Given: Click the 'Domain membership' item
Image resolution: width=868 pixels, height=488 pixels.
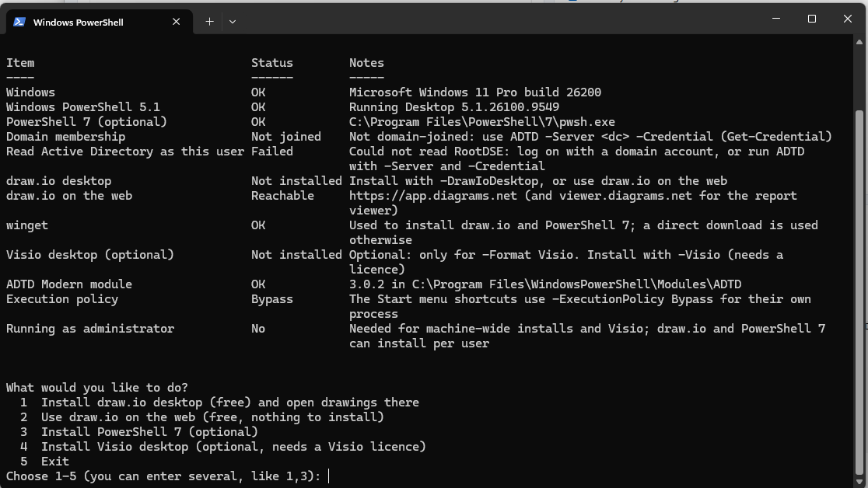Looking at the screenshot, I should [x=65, y=137].
